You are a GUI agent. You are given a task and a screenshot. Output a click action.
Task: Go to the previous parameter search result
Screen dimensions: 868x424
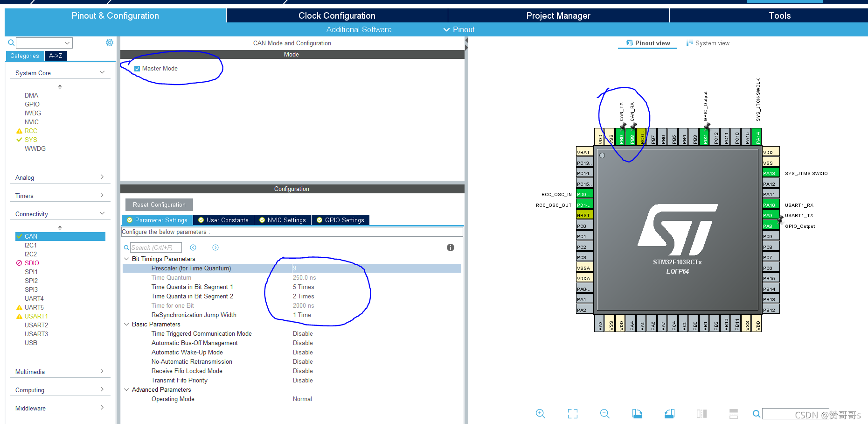[193, 247]
